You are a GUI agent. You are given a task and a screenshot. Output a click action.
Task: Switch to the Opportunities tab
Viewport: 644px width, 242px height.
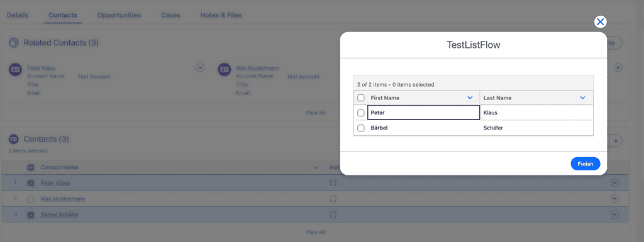click(119, 15)
